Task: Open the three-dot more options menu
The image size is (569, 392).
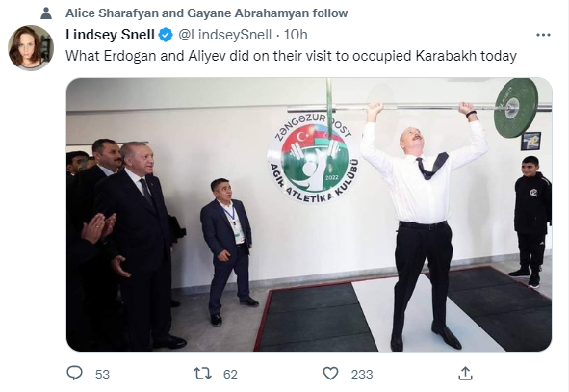Action: pos(543,35)
